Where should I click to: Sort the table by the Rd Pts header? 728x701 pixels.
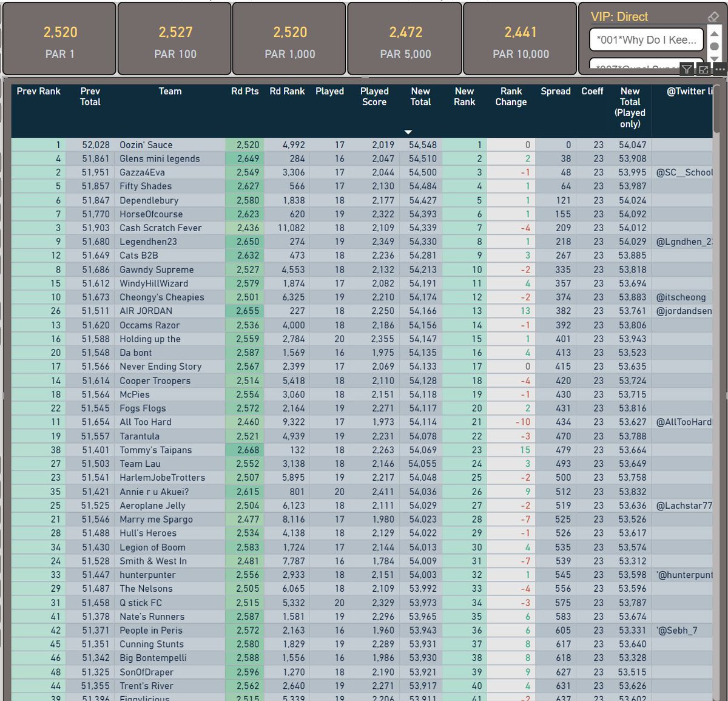point(244,91)
